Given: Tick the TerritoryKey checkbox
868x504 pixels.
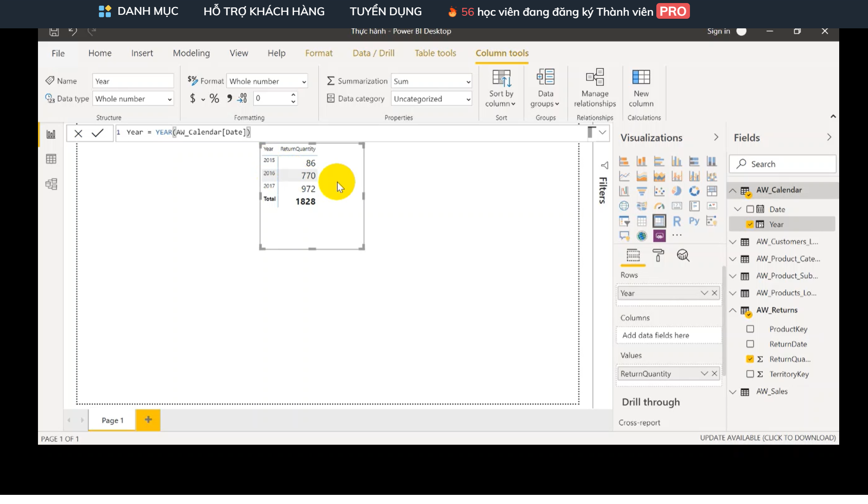Looking at the screenshot, I should click(x=750, y=374).
